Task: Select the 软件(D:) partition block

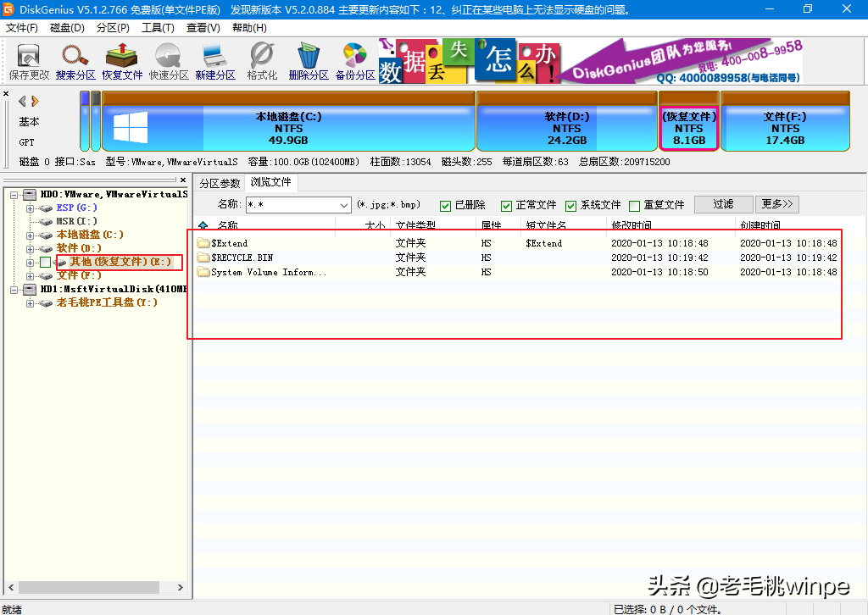Action: (566, 121)
